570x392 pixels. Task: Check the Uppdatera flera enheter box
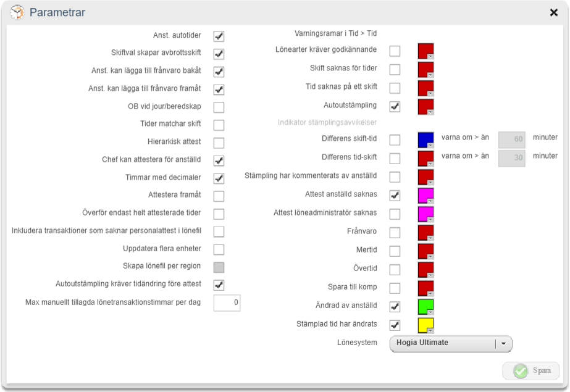(219, 250)
